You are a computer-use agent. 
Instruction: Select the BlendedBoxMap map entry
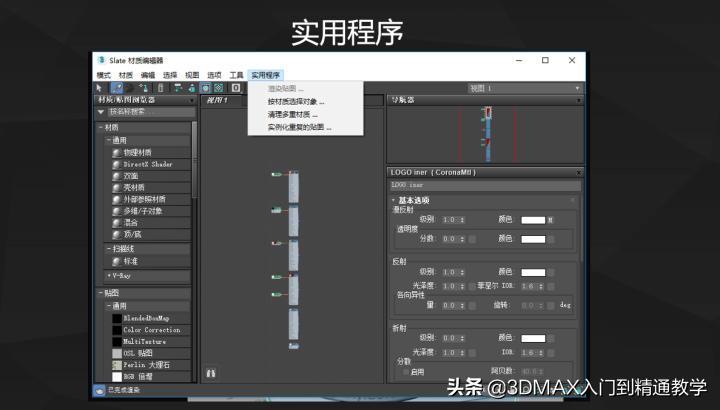coord(151,318)
